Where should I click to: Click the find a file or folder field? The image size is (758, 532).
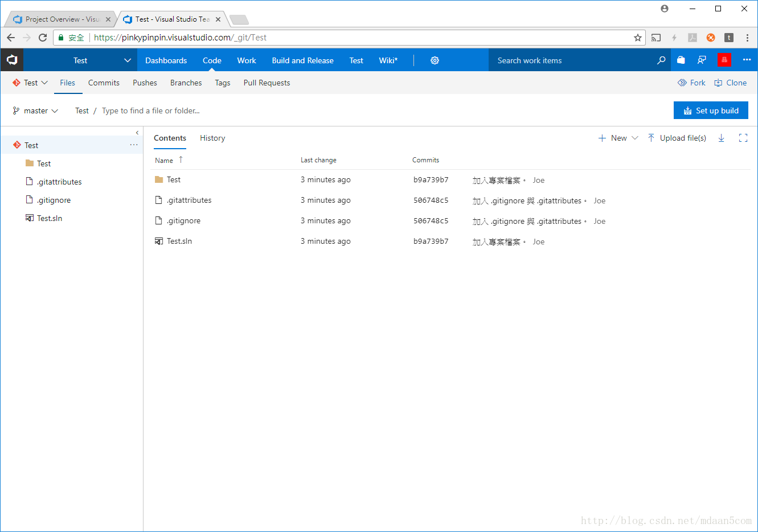coord(151,111)
